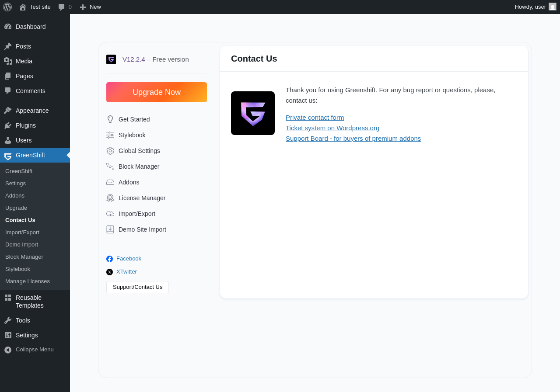Open Support Board for premium buyers link

(x=353, y=138)
